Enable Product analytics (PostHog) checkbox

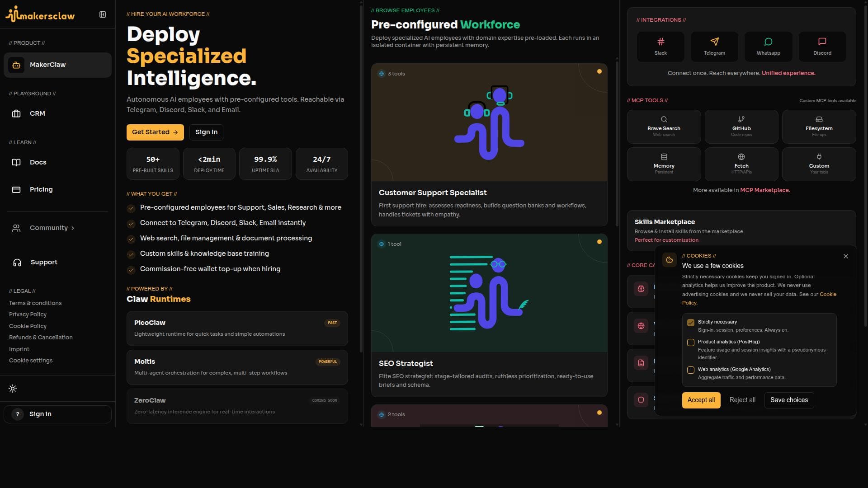[691, 343]
